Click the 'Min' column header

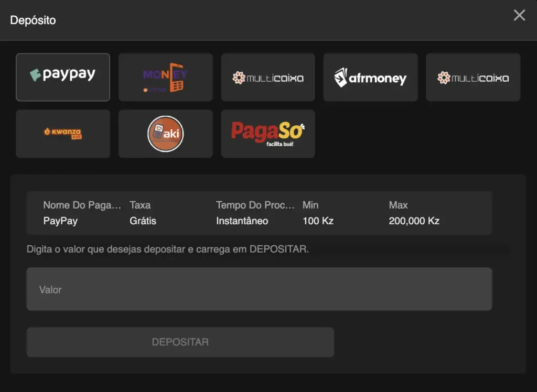click(x=310, y=205)
